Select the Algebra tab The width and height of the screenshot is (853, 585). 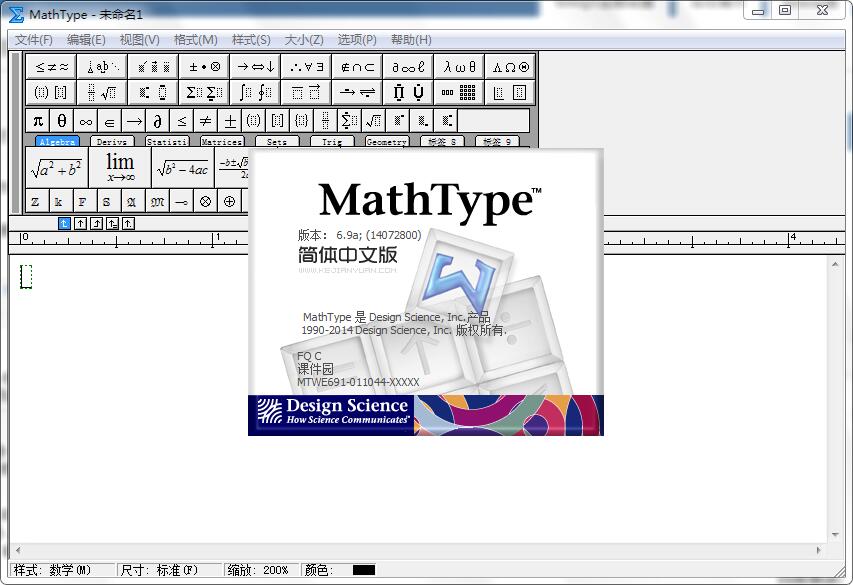[x=57, y=141]
